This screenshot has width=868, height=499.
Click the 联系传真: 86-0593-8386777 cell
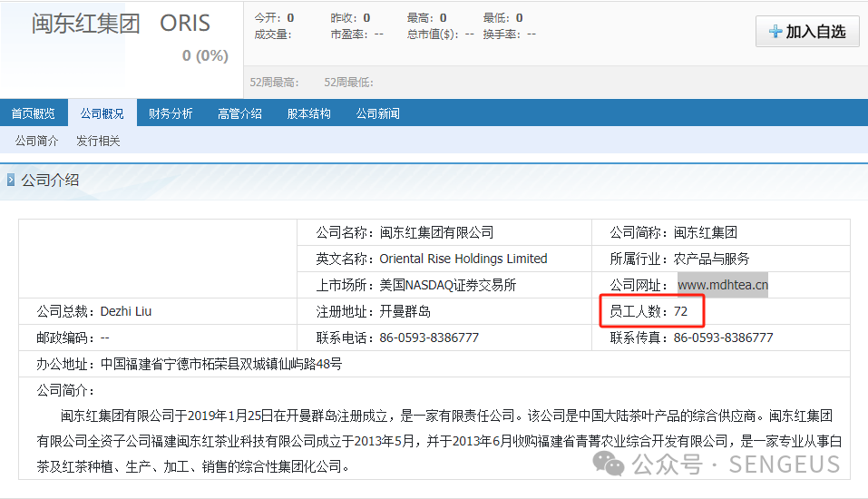click(x=721, y=338)
